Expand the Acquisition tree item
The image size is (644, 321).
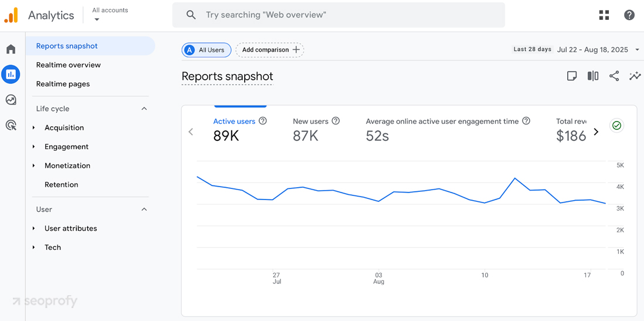pyautogui.click(x=64, y=127)
